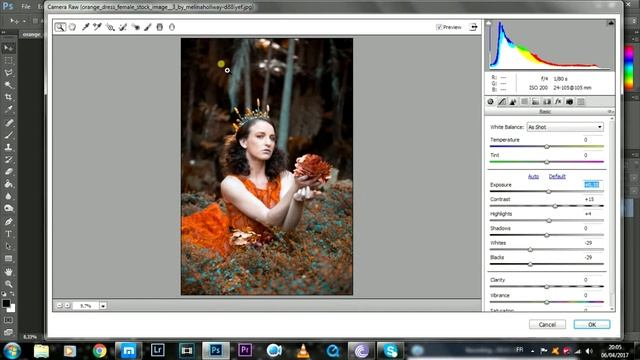Click the Temperature slider handle
This screenshot has width=640, height=360.
[x=547, y=147]
